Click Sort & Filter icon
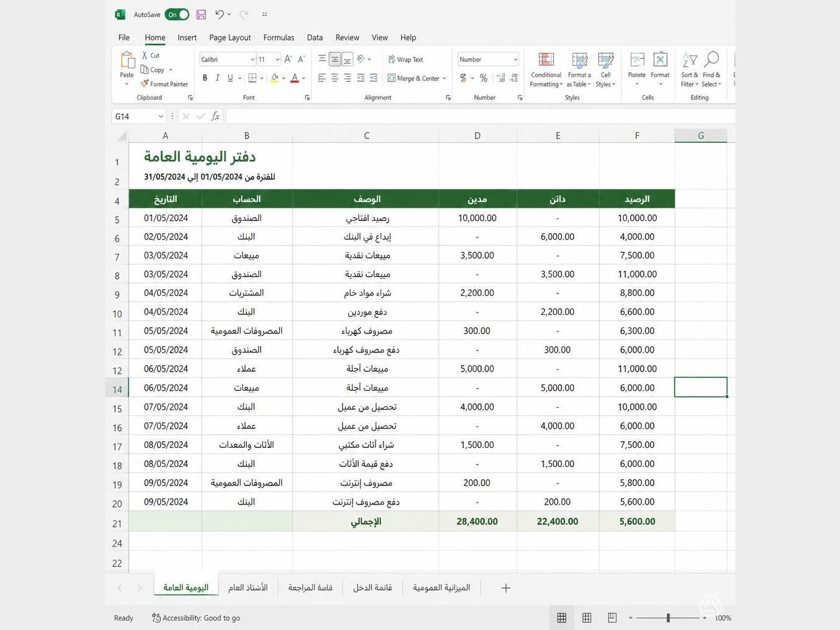 [x=690, y=60]
